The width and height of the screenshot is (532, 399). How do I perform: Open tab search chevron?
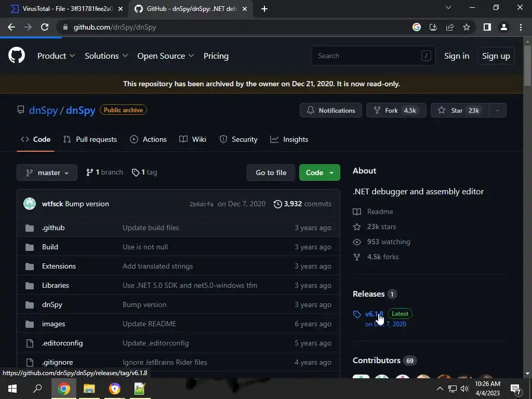448,7
